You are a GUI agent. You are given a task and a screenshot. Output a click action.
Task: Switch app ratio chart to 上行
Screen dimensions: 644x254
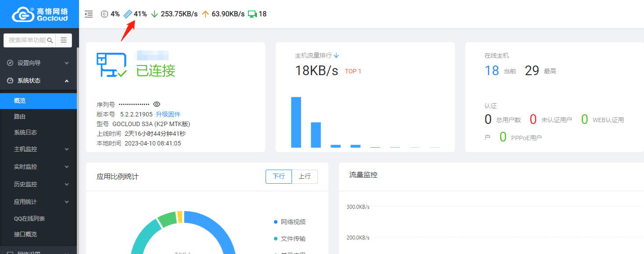click(305, 176)
